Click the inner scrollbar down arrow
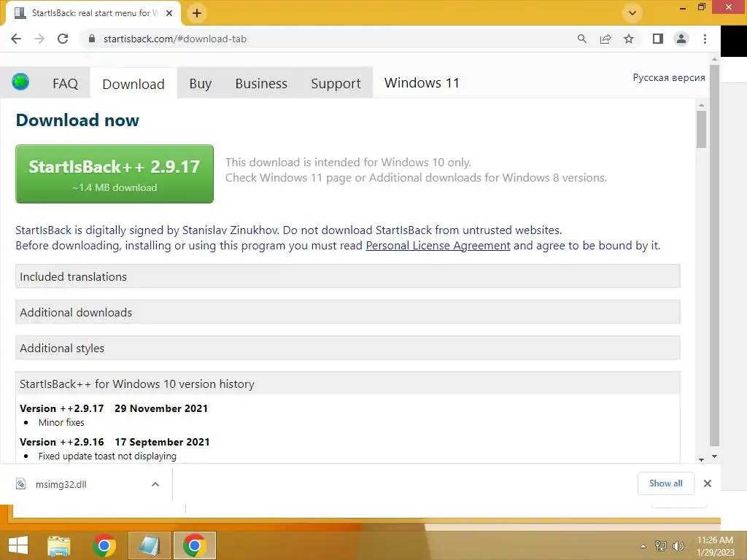 pos(701,459)
